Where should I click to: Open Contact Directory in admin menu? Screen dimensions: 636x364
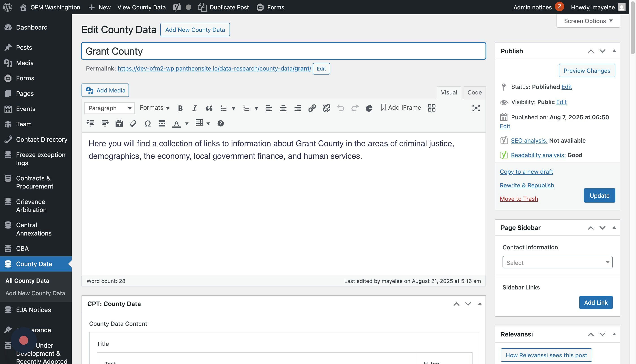tap(41, 139)
